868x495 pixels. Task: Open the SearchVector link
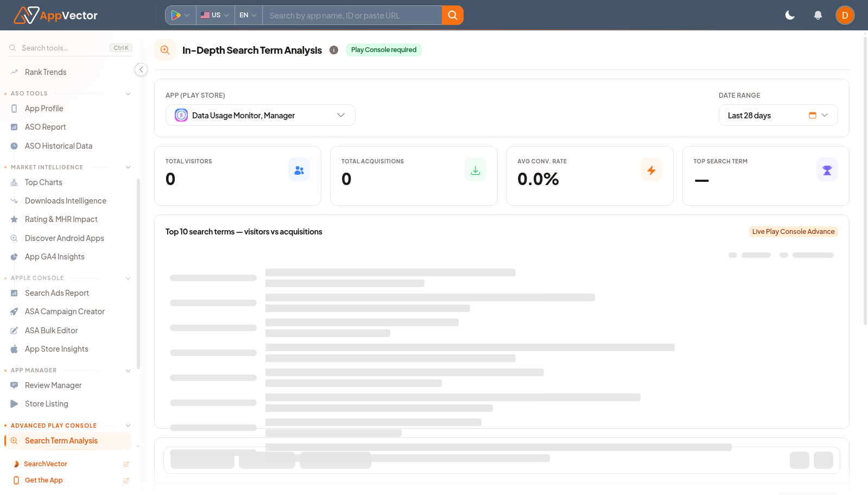coord(46,464)
